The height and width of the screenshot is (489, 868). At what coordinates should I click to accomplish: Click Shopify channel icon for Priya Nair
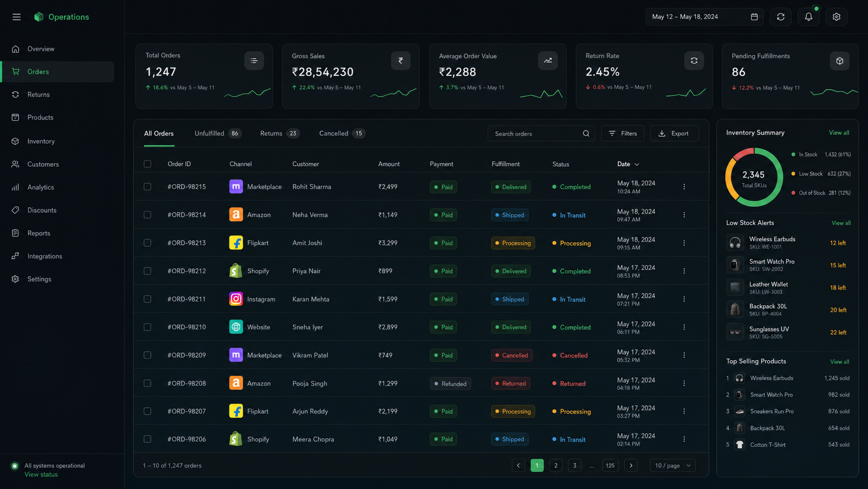[x=236, y=271]
